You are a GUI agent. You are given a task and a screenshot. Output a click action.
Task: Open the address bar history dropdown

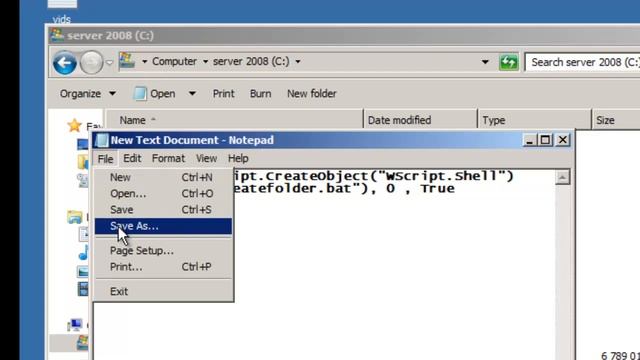point(485,62)
